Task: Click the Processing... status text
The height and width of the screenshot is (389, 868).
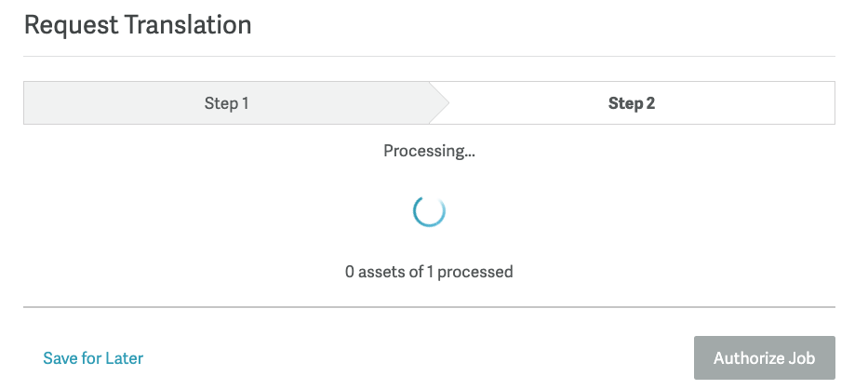Action: (429, 151)
